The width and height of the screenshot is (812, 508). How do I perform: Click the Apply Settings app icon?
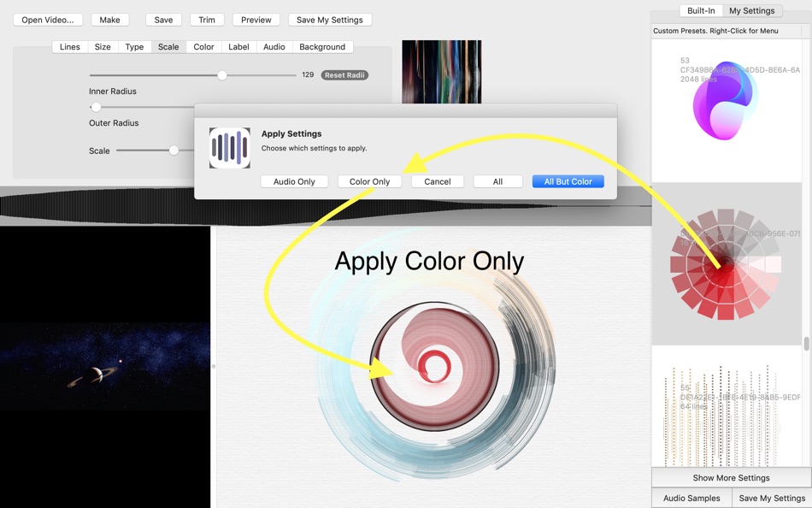229,148
